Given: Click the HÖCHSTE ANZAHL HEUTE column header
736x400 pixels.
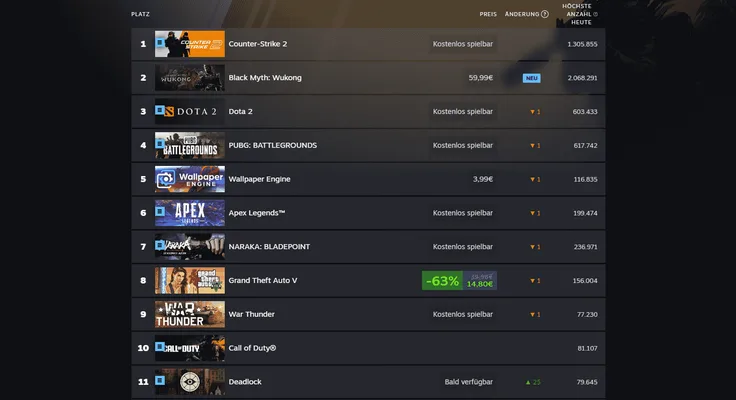Looking at the screenshot, I should pos(578,14).
